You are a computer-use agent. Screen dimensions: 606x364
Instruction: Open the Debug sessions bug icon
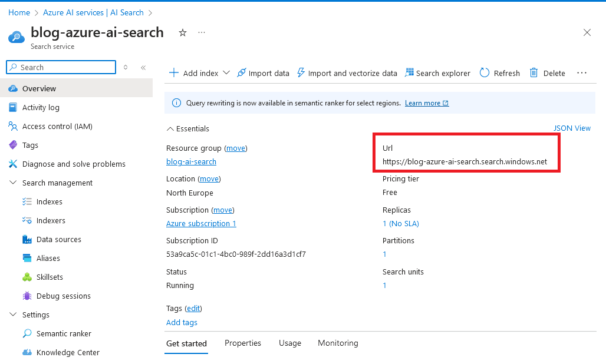coord(27,296)
